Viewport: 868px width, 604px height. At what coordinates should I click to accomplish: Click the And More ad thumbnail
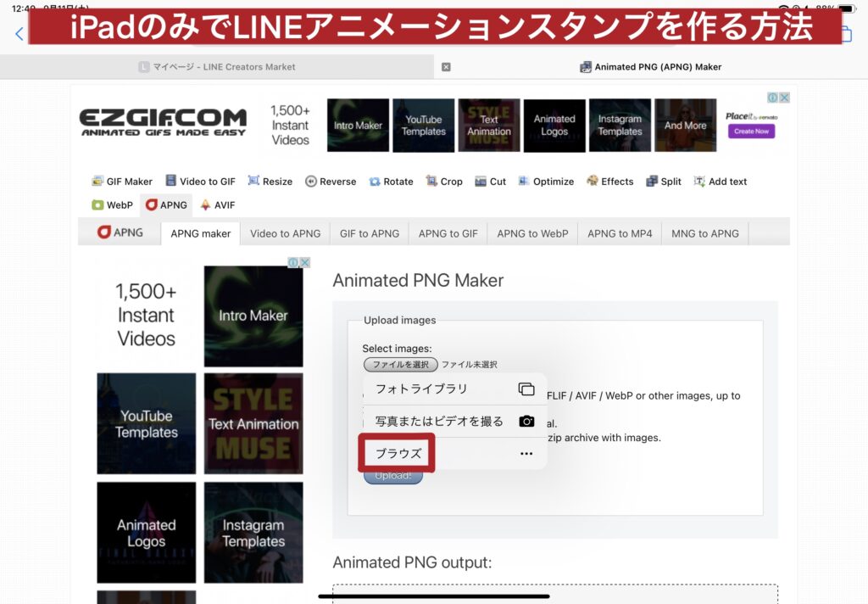click(x=685, y=126)
